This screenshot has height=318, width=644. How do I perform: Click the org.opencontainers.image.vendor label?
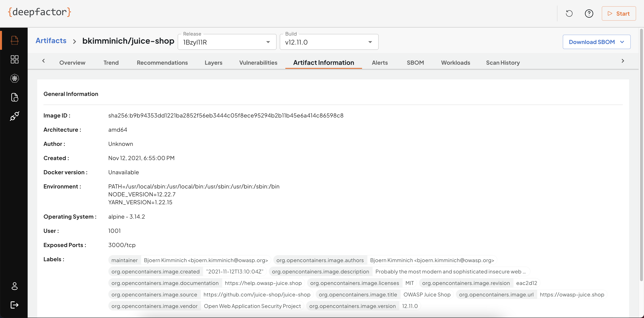pyautogui.click(x=154, y=306)
